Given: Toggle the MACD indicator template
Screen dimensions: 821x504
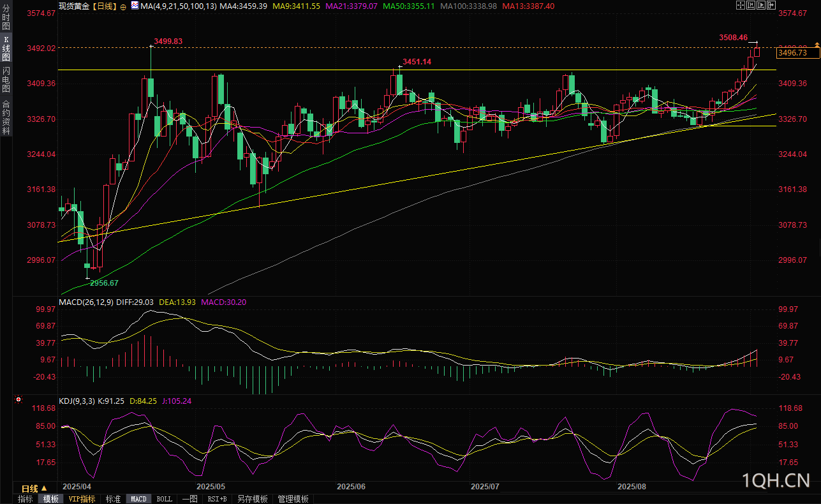Looking at the screenshot, I should [x=138, y=499].
